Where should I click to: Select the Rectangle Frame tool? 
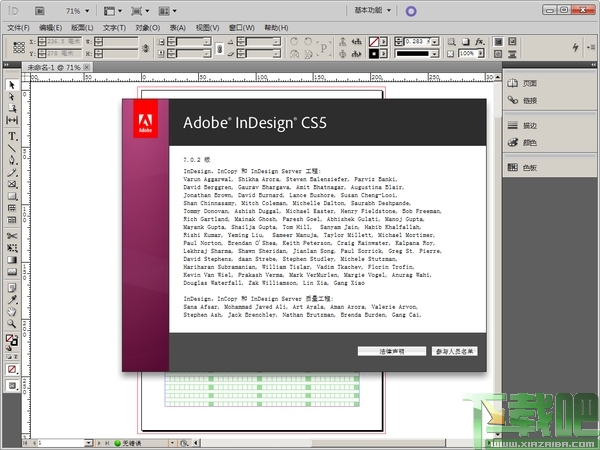coord(11,184)
